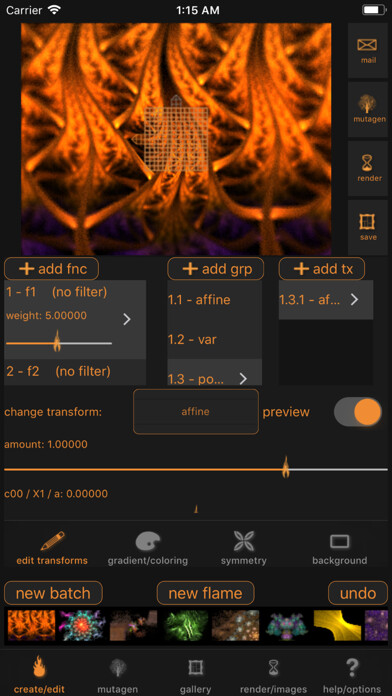Image resolution: width=392 pixels, height=696 pixels.
Task: Select group row 1.1 - affine
Action: pyautogui.click(x=214, y=300)
